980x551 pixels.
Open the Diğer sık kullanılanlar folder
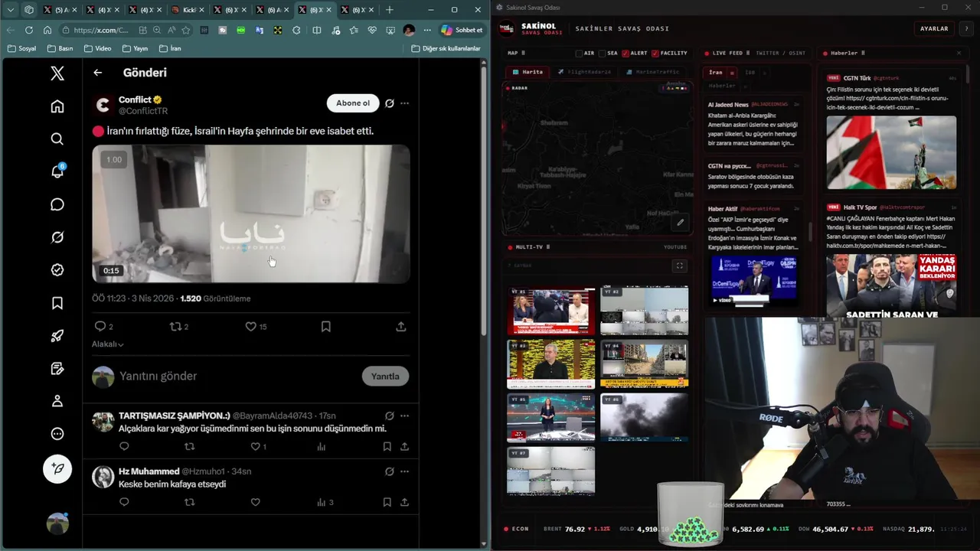coord(446,48)
